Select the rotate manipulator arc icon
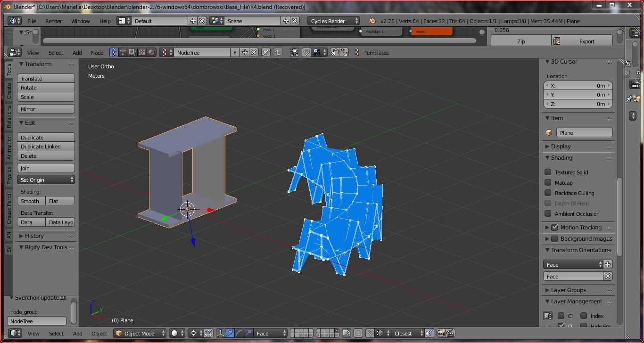The width and height of the screenshot is (644, 343). pyautogui.click(x=239, y=333)
